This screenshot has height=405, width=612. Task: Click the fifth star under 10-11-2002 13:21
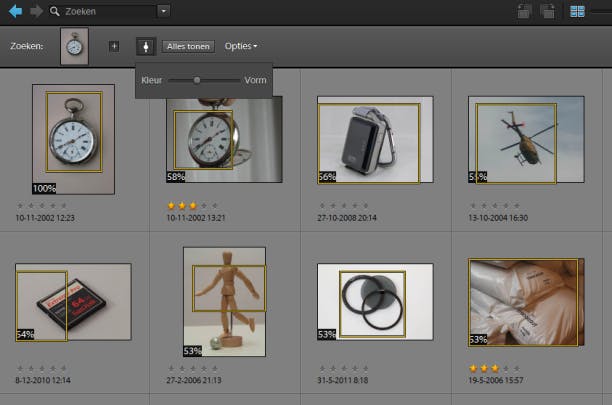[215, 206]
